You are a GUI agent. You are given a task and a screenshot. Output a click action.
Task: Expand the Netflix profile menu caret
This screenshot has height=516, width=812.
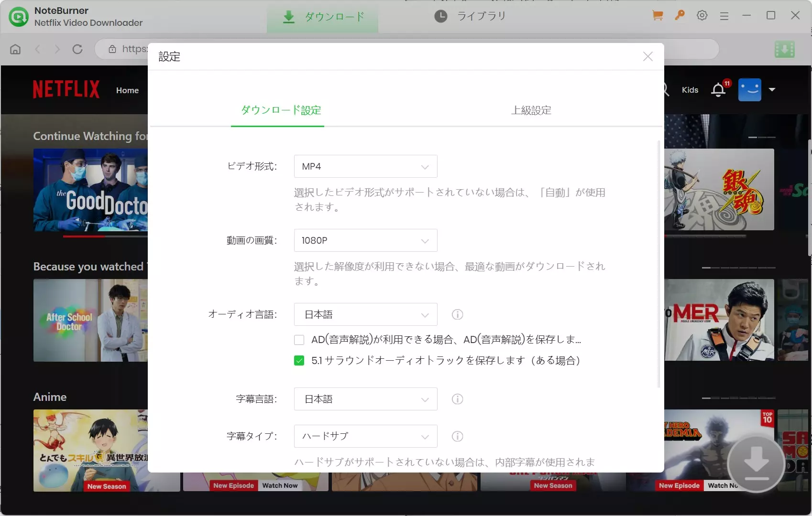[x=772, y=90]
